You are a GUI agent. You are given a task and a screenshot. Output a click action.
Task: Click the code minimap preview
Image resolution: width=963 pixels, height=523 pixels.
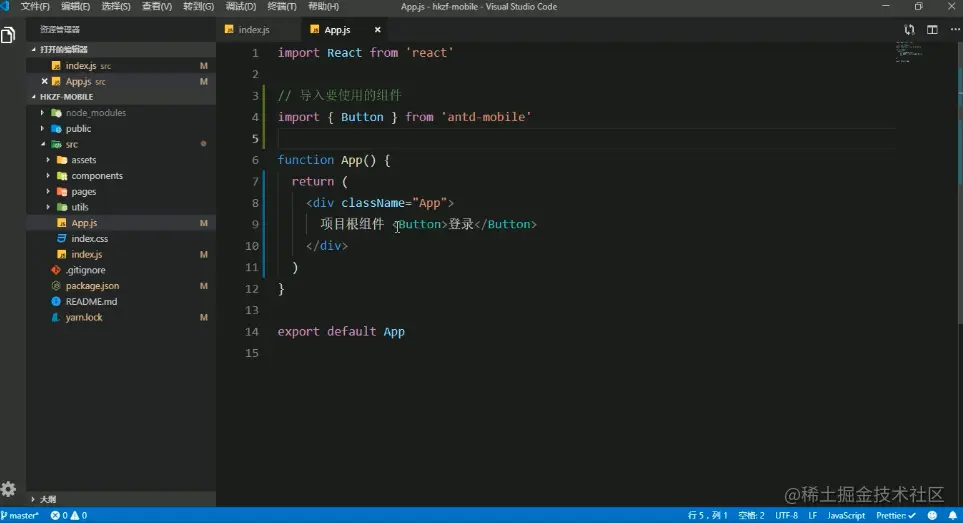tap(909, 52)
